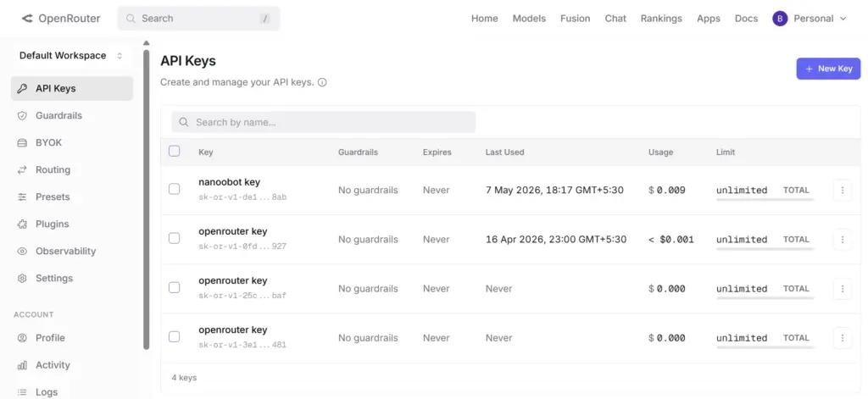Expand the Default Workspace selector
Viewport: 868px width, 399px height.
[x=71, y=55]
